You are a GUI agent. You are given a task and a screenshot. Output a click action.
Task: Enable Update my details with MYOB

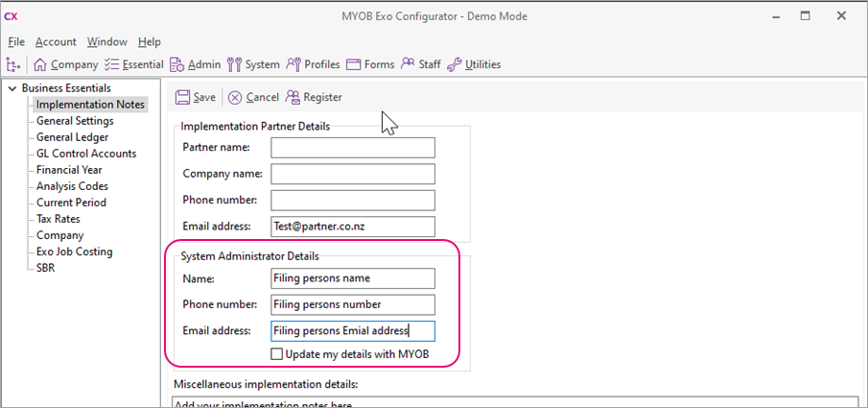pyautogui.click(x=276, y=354)
